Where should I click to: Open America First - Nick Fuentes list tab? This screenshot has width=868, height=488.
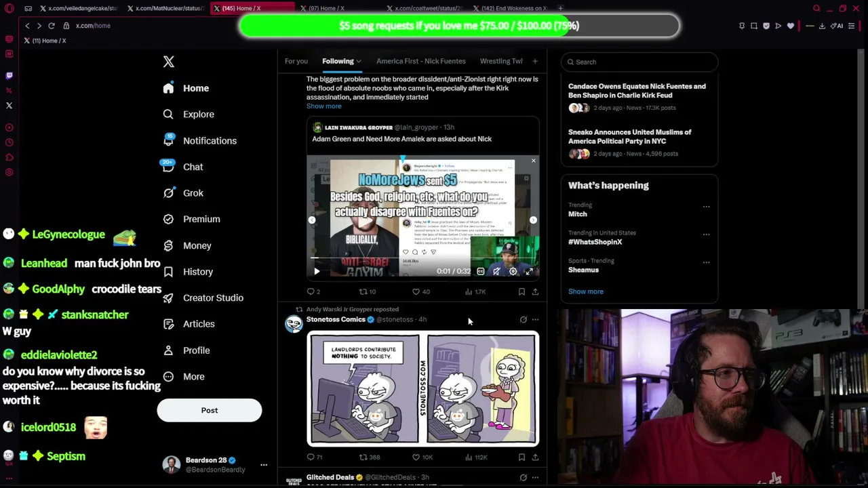[x=421, y=61]
